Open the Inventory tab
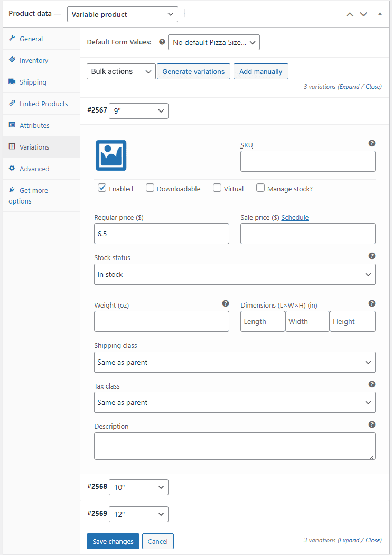This screenshot has height=555, width=392. [x=34, y=60]
